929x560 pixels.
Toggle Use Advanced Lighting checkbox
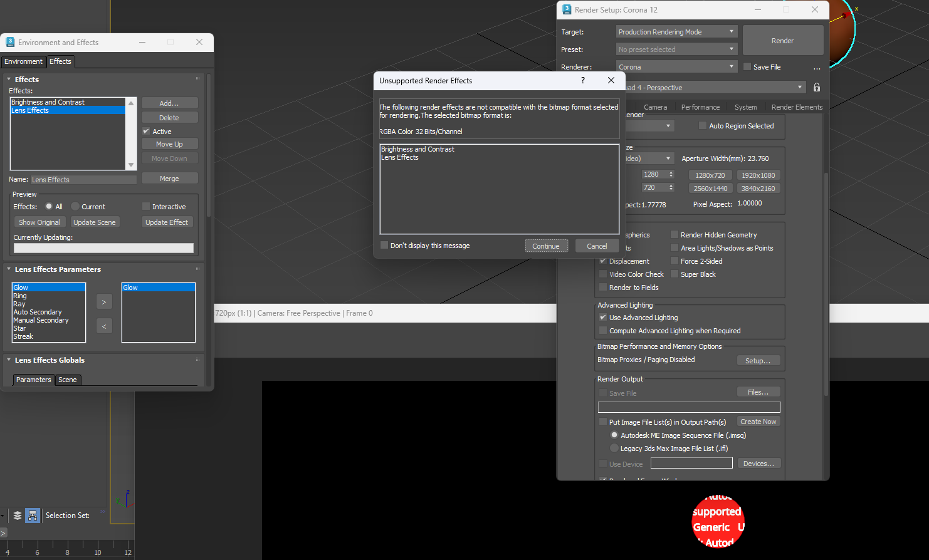tap(603, 318)
